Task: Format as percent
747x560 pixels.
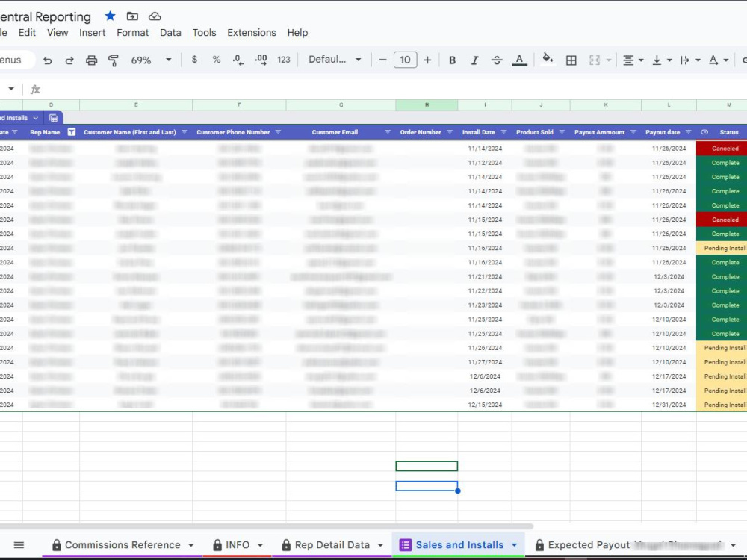Action: pos(217,60)
